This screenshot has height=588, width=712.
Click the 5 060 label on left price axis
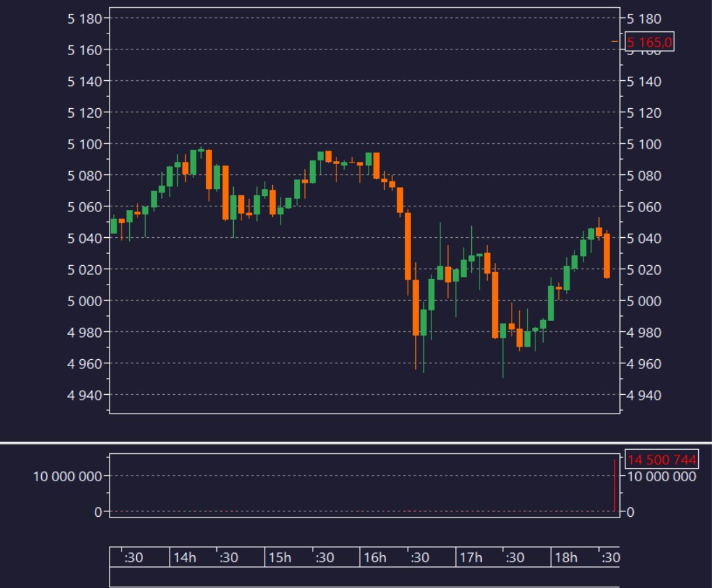click(x=85, y=207)
